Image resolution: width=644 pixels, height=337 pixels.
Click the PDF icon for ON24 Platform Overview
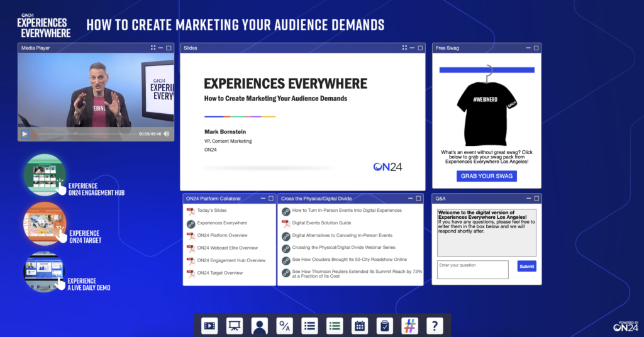(191, 236)
